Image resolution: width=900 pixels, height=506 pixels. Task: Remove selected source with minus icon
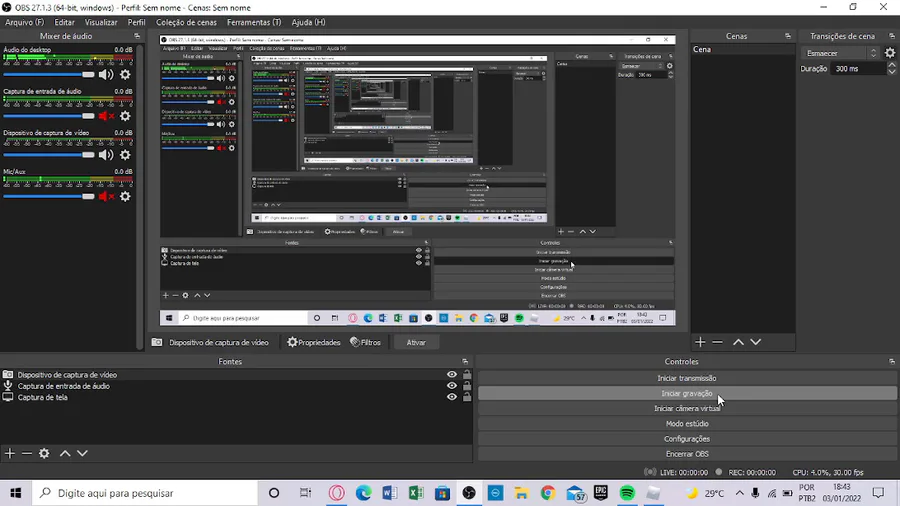click(26, 453)
